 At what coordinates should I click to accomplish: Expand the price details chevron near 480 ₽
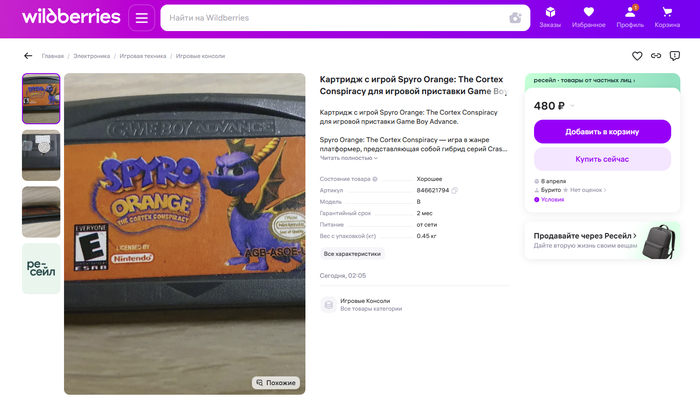click(x=572, y=106)
